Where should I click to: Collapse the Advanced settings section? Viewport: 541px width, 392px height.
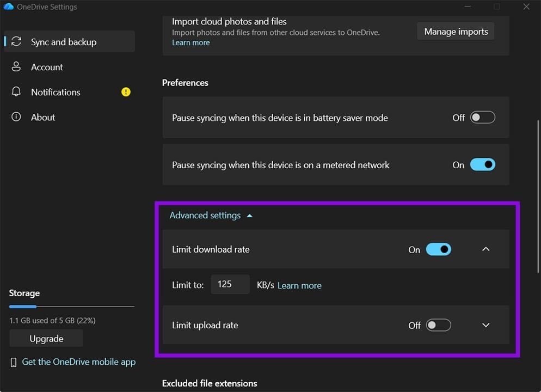pyautogui.click(x=211, y=215)
